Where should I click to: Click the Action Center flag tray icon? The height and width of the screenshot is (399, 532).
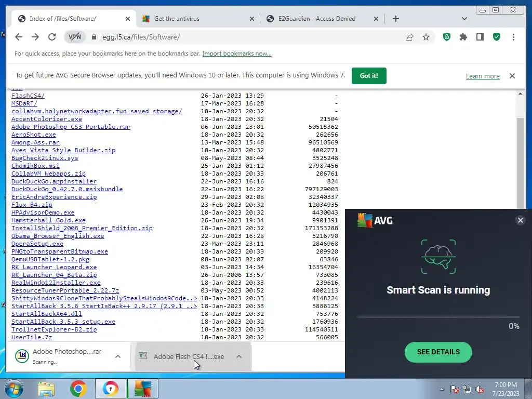coord(455,389)
